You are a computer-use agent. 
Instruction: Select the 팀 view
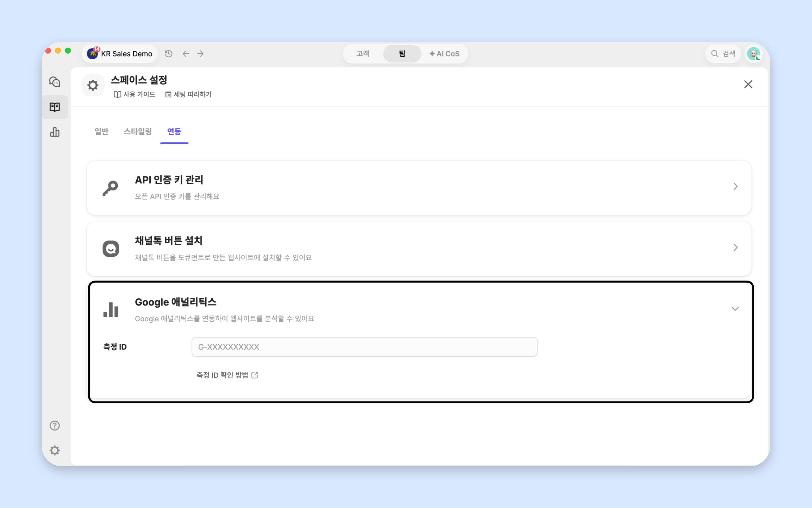[x=402, y=54]
